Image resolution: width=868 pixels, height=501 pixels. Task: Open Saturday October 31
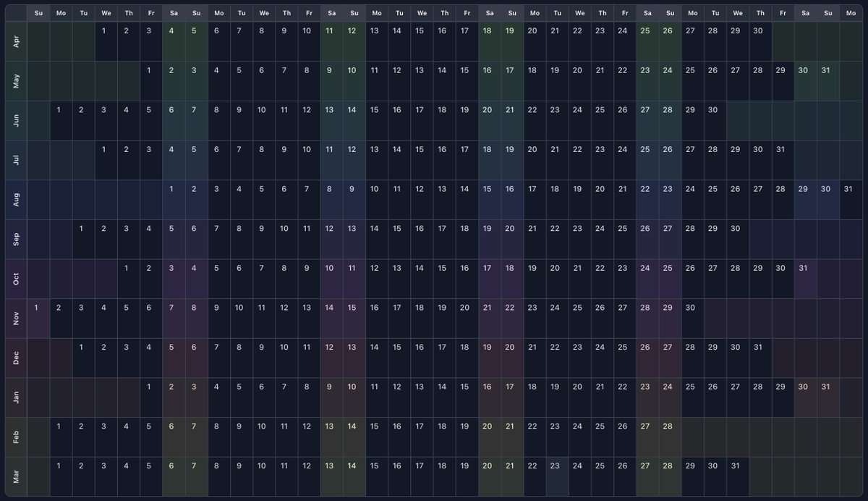(805, 278)
